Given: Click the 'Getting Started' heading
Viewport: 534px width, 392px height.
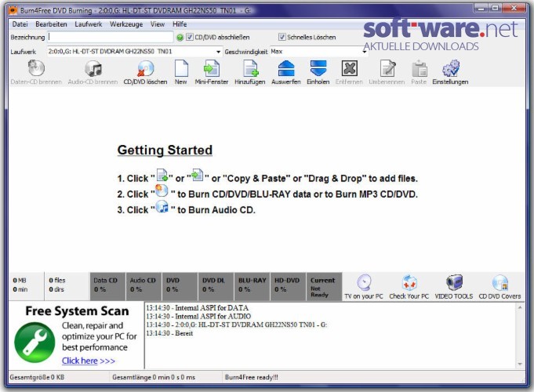Looking at the screenshot, I should click(x=165, y=151).
